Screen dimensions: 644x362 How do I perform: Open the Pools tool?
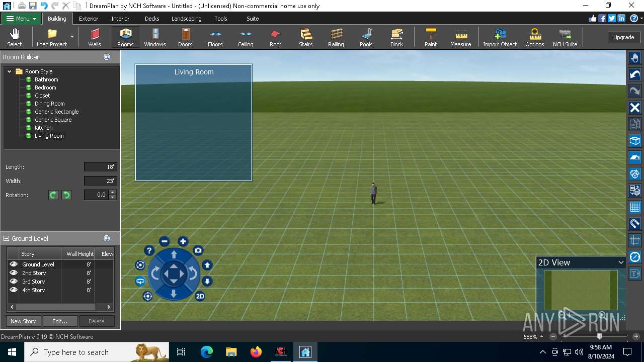tap(366, 37)
